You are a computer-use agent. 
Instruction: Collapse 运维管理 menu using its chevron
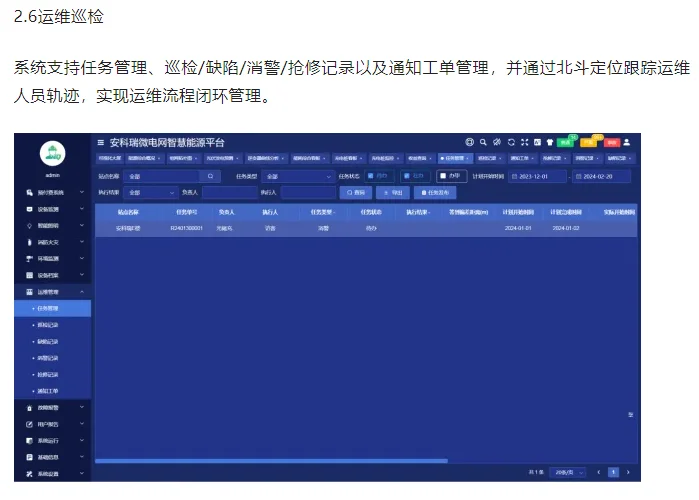(x=82, y=292)
